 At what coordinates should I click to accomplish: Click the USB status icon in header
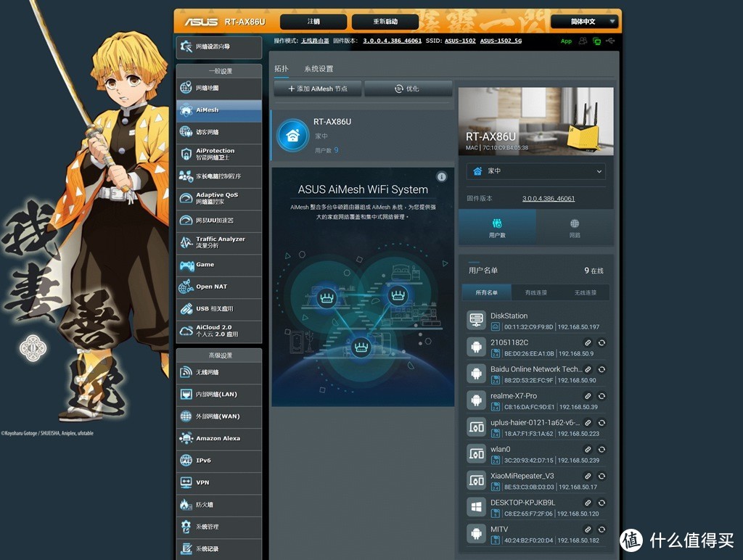(x=610, y=41)
